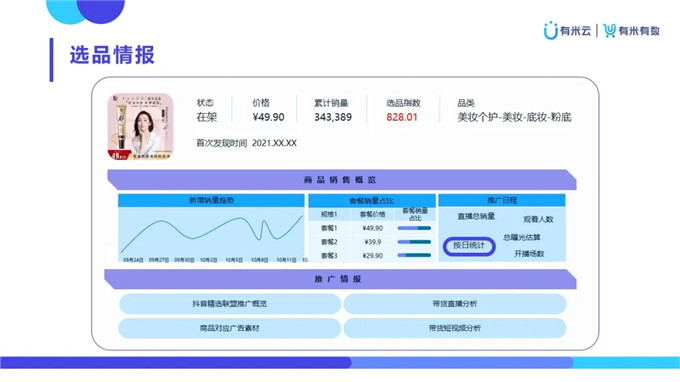The width and height of the screenshot is (680, 382).
Task: Open 带货直播分析
Action: (454, 304)
